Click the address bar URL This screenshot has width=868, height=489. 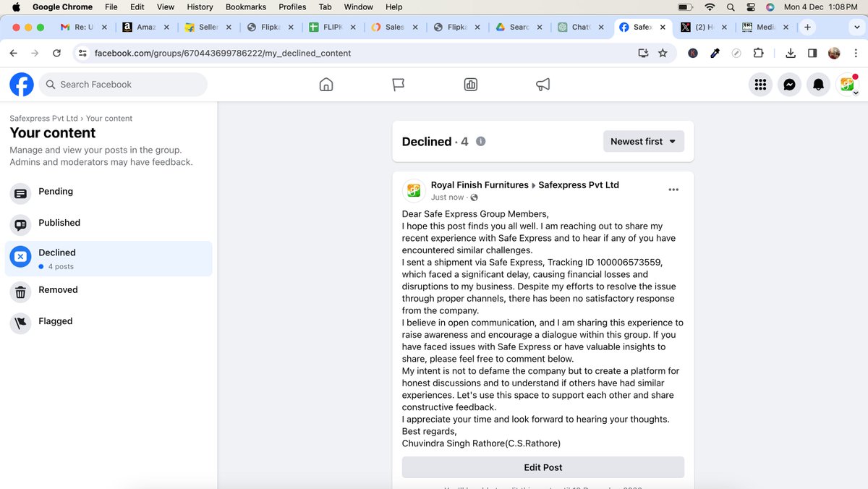click(223, 54)
